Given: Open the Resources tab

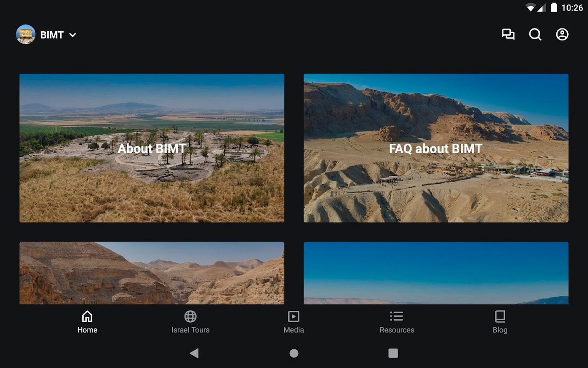Looking at the screenshot, I should (397, 322).
